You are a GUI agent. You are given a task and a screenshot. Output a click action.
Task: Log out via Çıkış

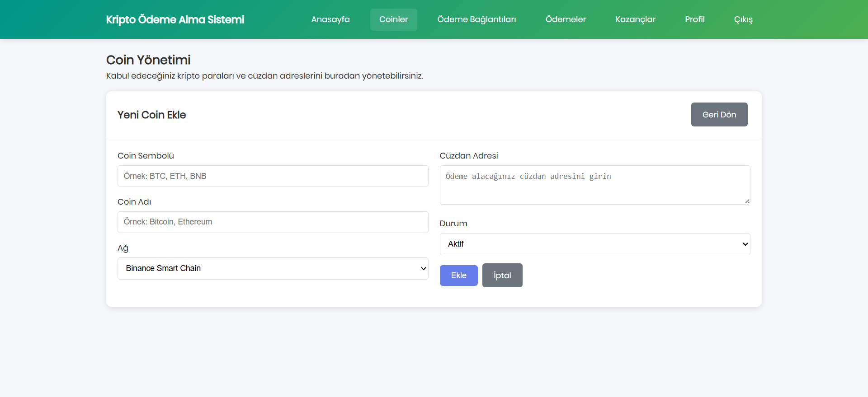[x=743, y=19]
